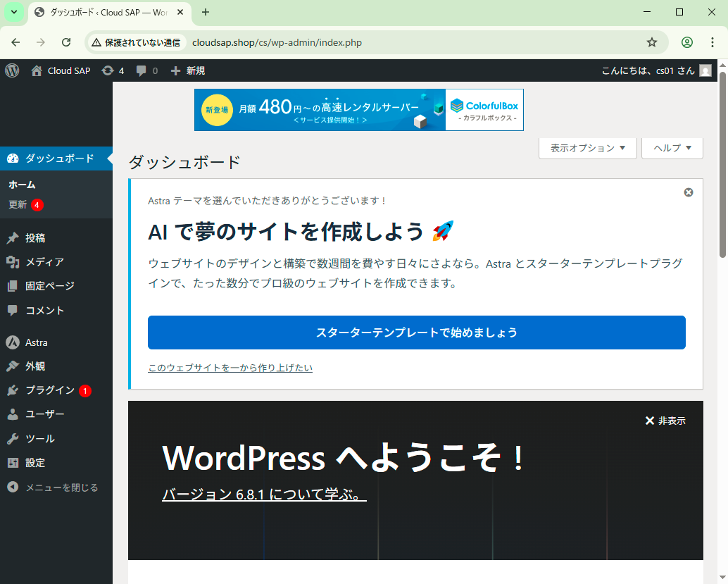Collapse menu via メニューを閉じる arrow icon
728x584 pixels.
click(x=13, y=487)
